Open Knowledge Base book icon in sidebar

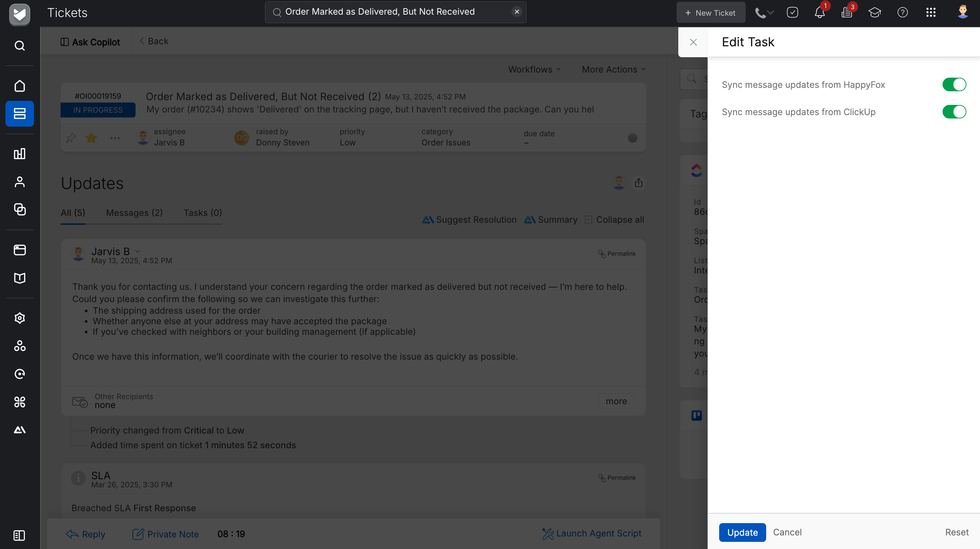pos(19,278)
